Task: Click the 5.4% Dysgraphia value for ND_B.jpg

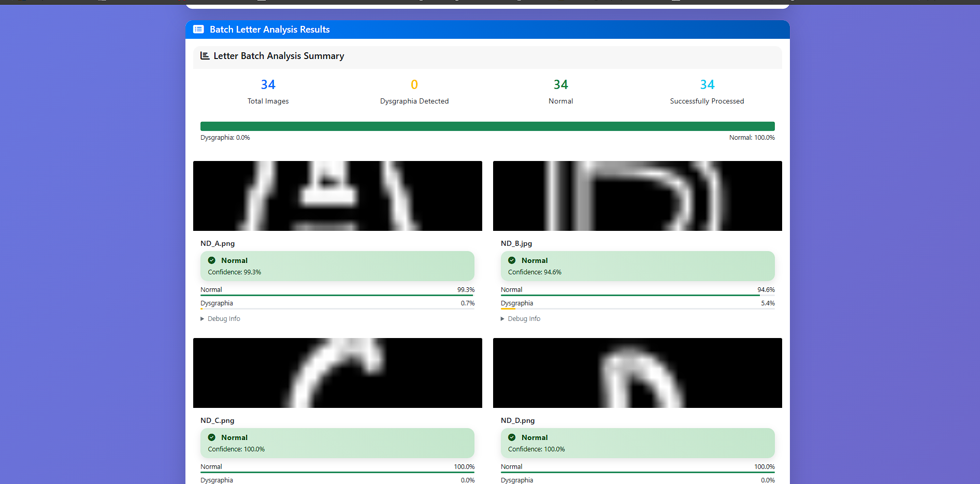Action: [x=768, y=303]
